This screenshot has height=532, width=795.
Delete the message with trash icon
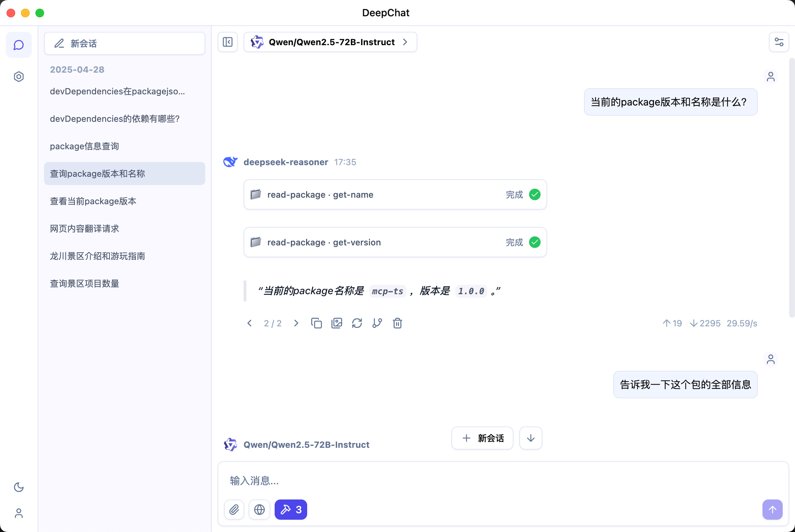pyautogui.click(x=397, y=323)
